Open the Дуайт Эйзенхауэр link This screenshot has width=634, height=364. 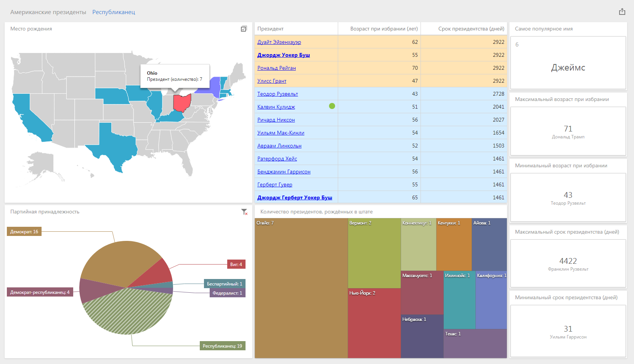coord(279,42)
